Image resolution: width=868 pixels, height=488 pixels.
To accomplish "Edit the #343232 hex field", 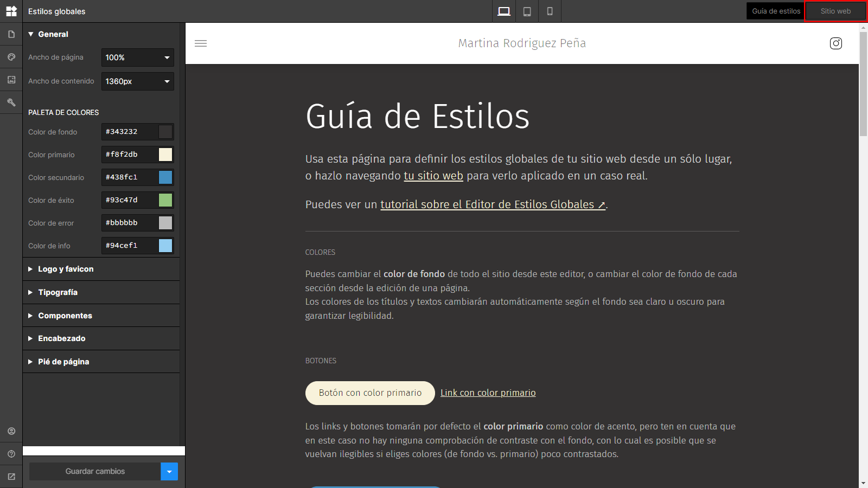I will point(130,132).
